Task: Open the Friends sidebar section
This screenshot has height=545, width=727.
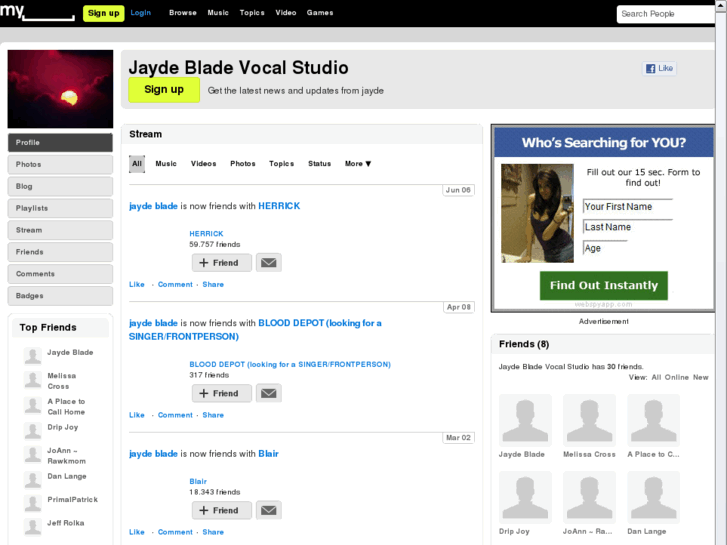Action: [x=60, y=252]
